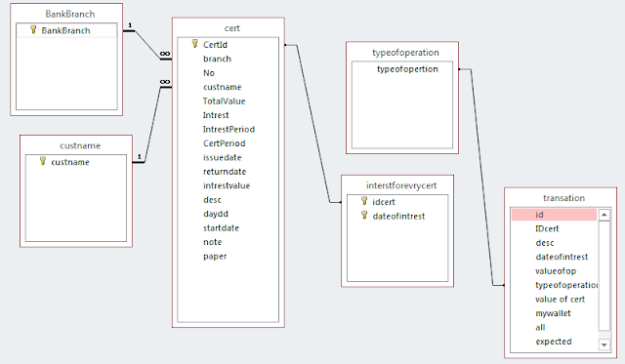Select the mywallet field

(x=554, y=313)
